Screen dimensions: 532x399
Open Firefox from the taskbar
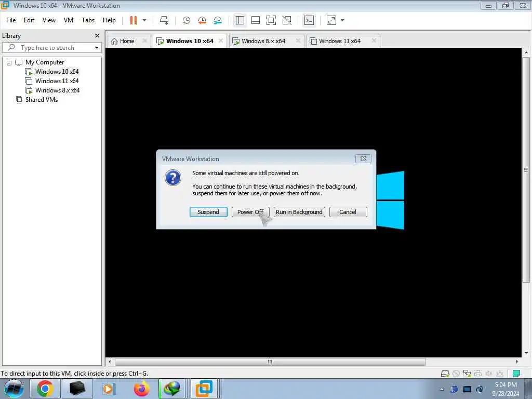[141, 389]
